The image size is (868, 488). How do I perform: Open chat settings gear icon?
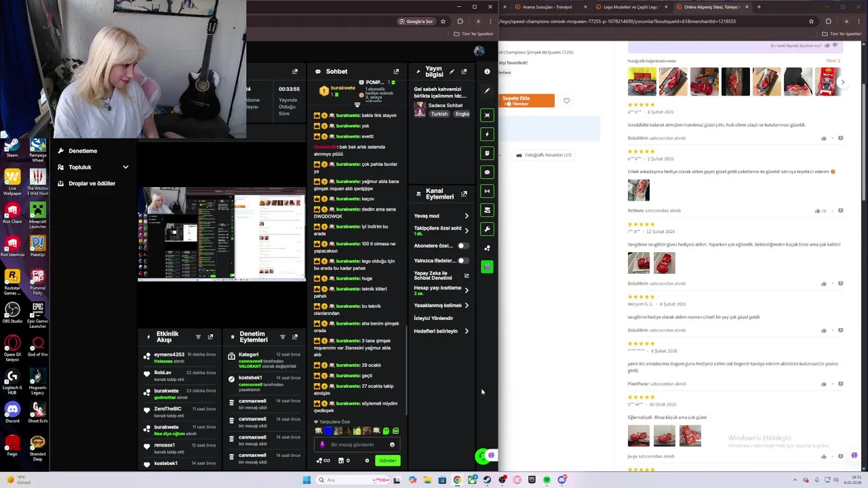click(x=367, y=461)
